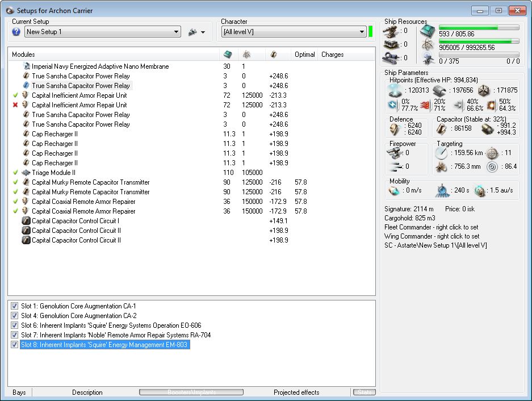532x401 pixels.
Task: Uncheck Slot 4 Genolution Core Augmentation CA-2
Action: point(14,315)
